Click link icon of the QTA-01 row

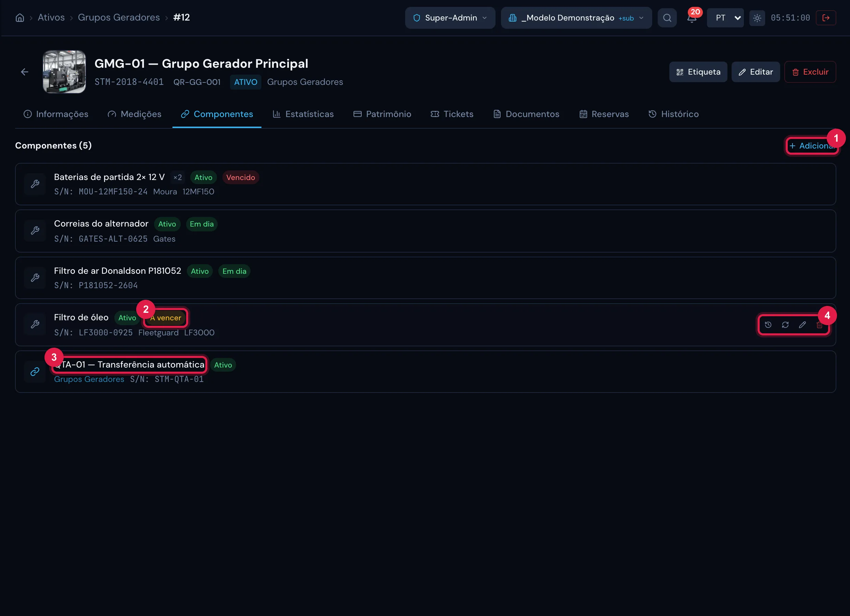click(35, 371)
